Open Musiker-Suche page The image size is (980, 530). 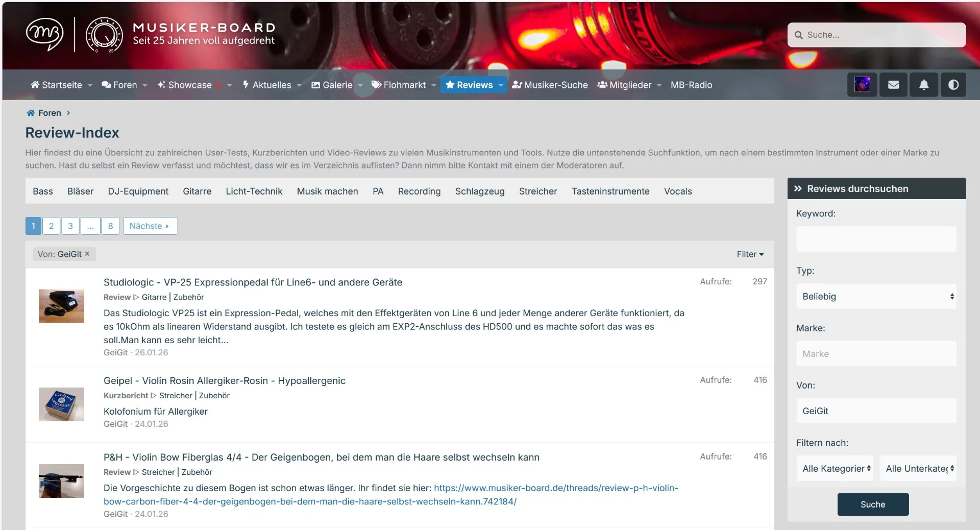(x=550, y=85)
